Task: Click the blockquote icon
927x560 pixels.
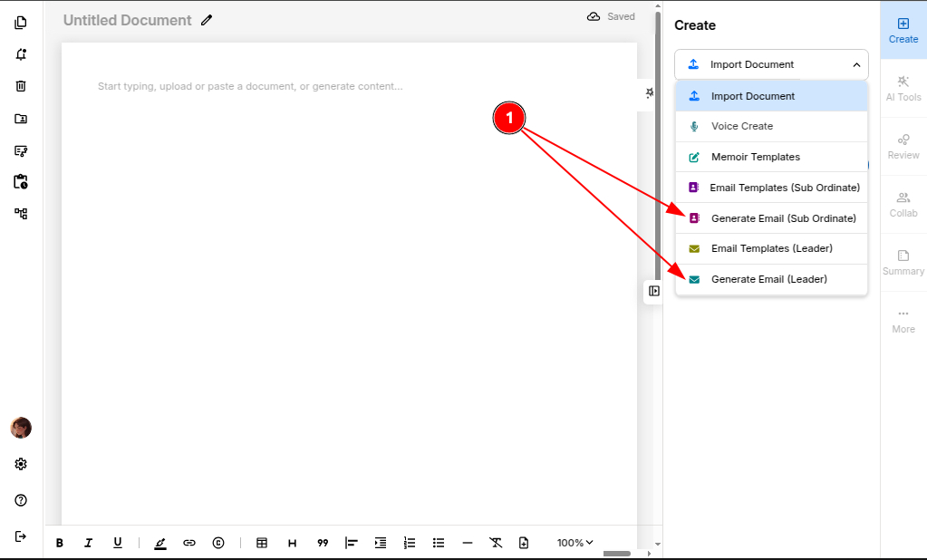Action: [323, 543]
